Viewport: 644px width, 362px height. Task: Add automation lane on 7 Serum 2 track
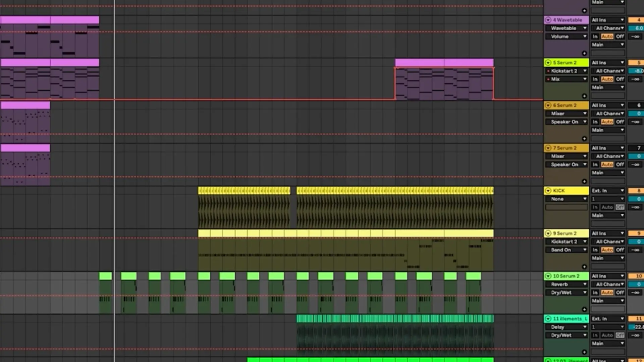click(x=584, y=181)
